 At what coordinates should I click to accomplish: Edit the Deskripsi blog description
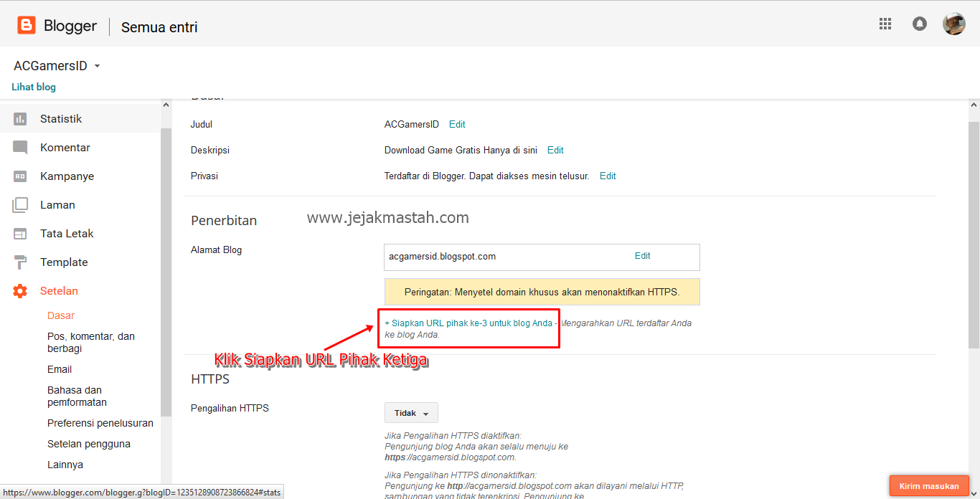click(555, 150)
